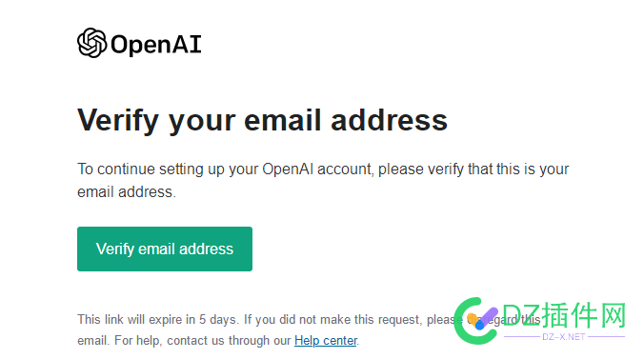Viewport: 644px width, 359px height.
Task: Click the DZ-X.NET watermark text
Action: click(x=564, y=337)
